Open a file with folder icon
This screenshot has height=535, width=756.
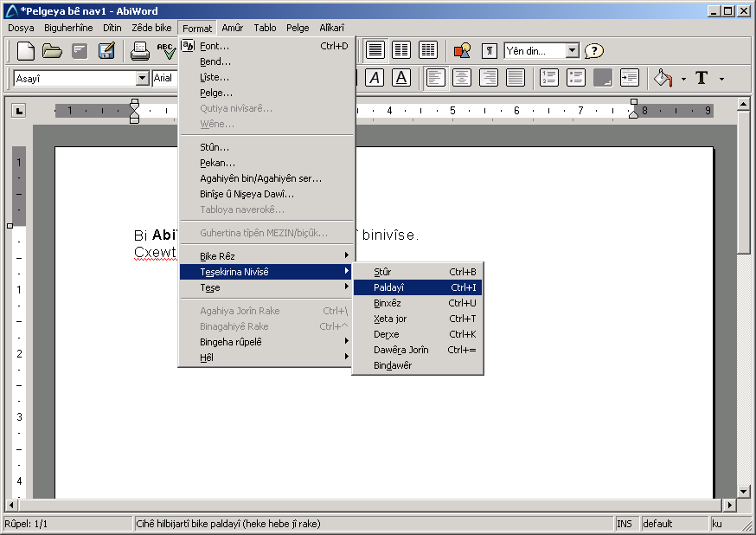point(52,51)
